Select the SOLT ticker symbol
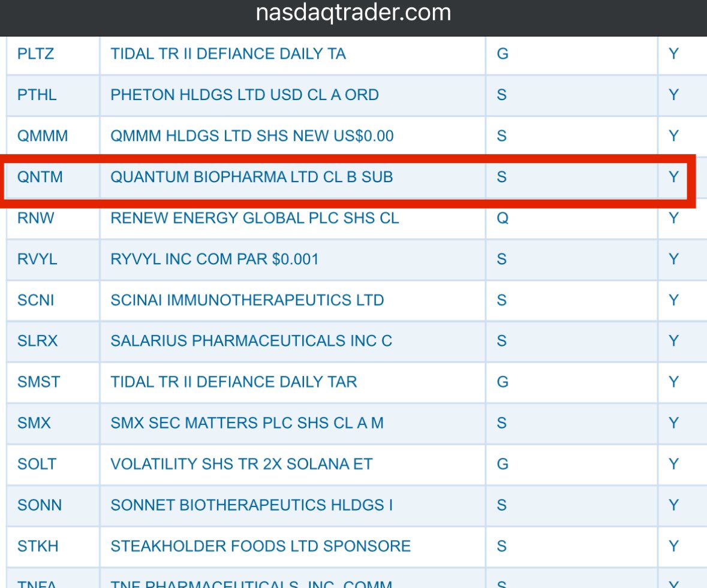The image size is (707, 588). pyautogui.click(x=37, y=464)
